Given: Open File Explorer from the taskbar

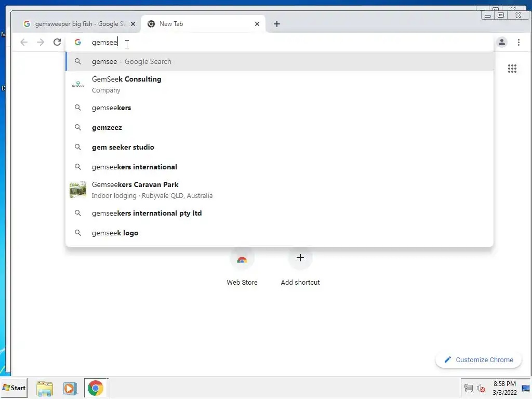Looking at the screenshot, I should tap(45, 388).
